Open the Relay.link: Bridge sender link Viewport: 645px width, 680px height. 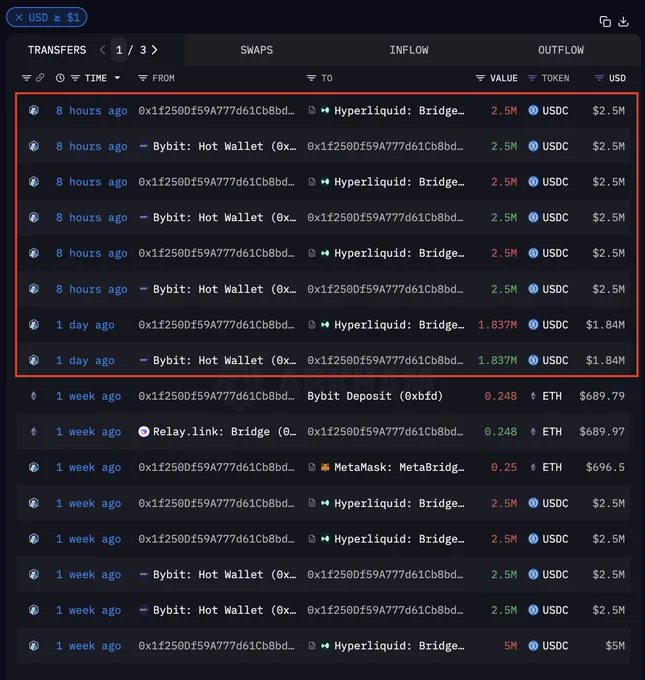pos(225,432)
